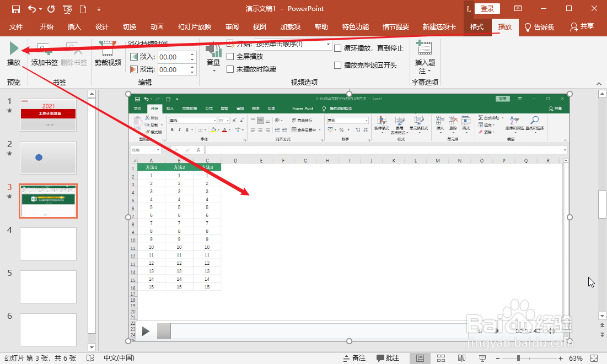This screenshot has width=607, height=364.
Task: Click the Next Slide double-arrow button
Action: [602, 334]
